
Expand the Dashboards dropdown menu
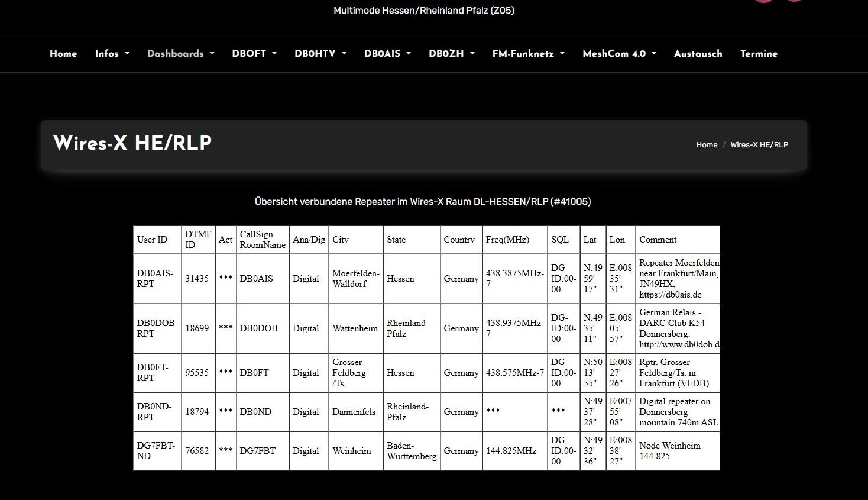pyautogui.click(x=180, y=54)
